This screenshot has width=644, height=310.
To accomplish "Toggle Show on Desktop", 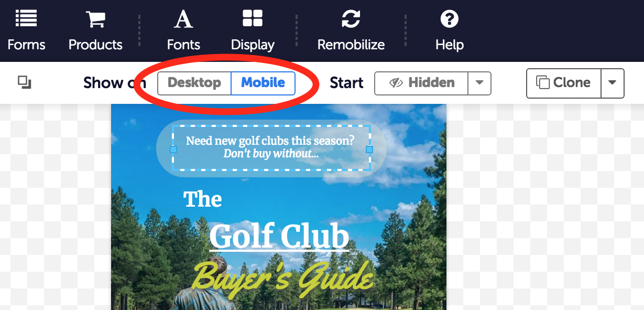I will [194, 83].
